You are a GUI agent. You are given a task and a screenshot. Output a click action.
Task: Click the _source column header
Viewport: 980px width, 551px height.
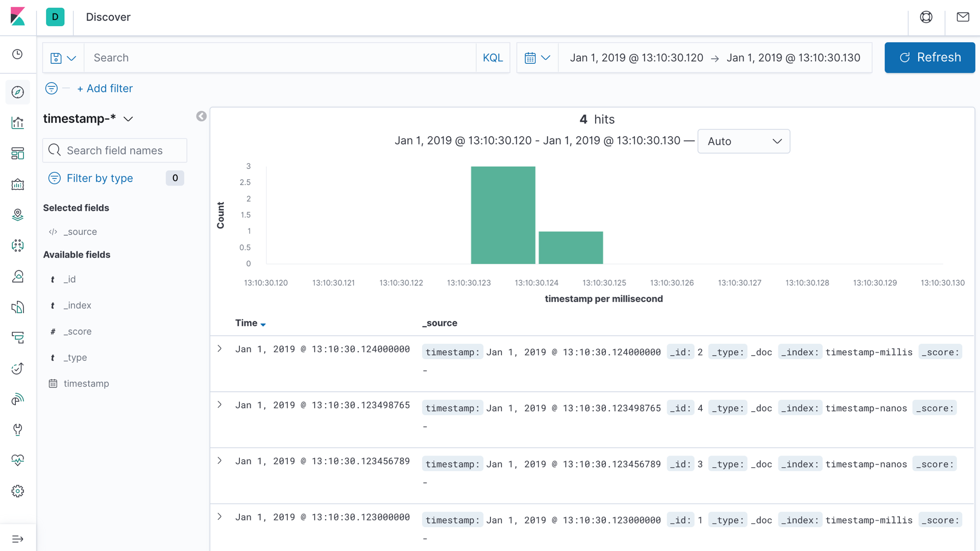pos(440,323)
